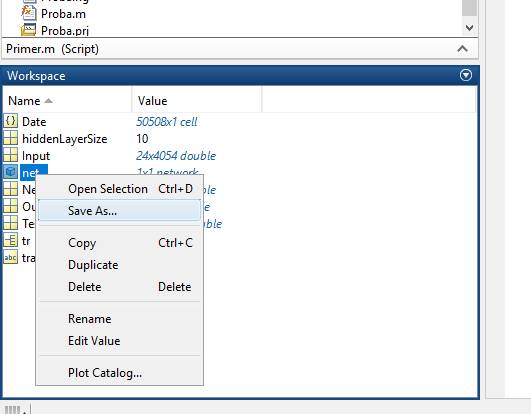Click the Input variable matrix icon
This screenshot has height=414, width=531.
point(10,155)
